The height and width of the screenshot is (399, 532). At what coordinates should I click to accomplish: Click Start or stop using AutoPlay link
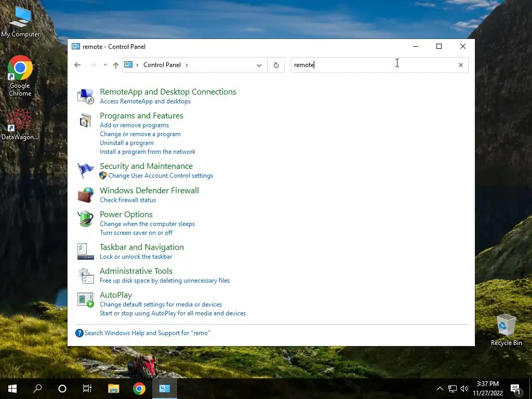[172, 313]
